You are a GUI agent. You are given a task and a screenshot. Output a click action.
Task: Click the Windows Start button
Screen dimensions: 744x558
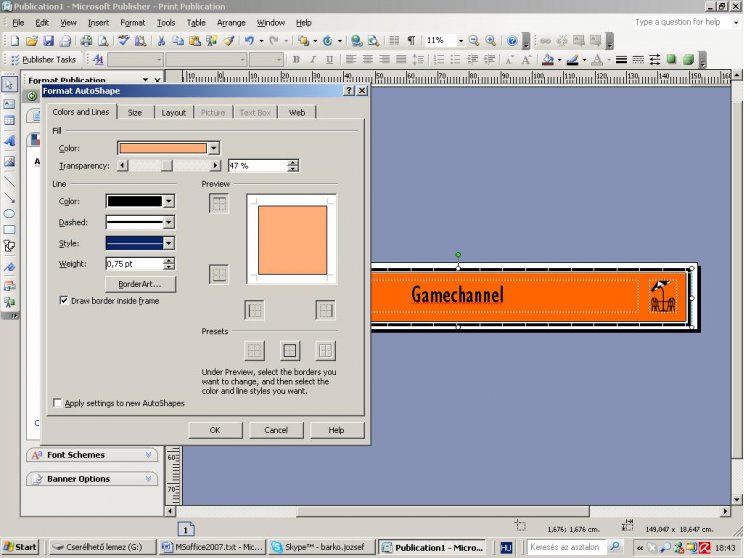pyautogui.click(x=20, y=547)
